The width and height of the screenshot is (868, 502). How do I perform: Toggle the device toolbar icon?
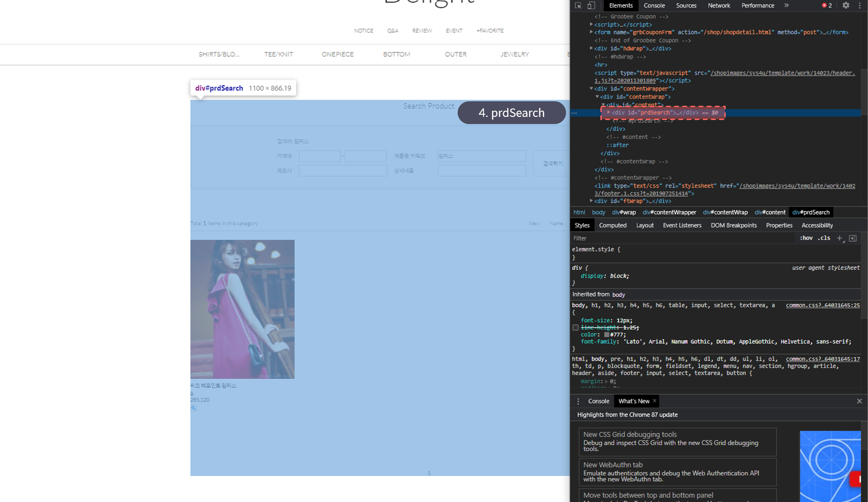pos(591,5)
